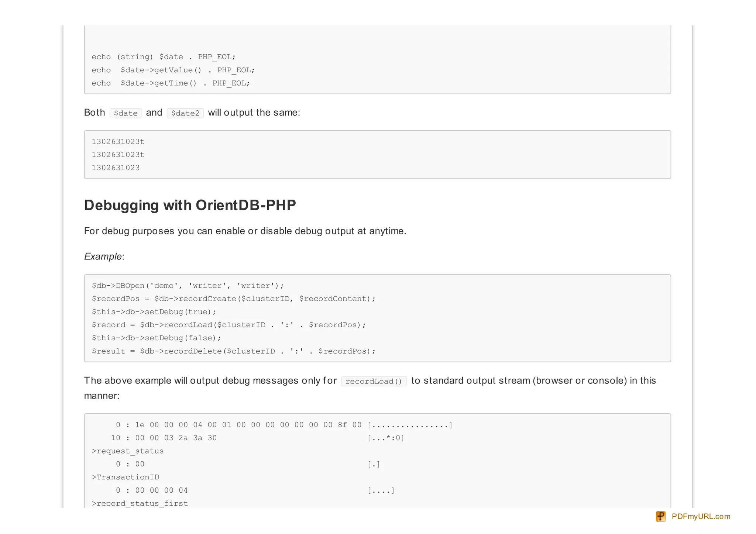
Task: Click the Debugging with OrientDB-PHP heading
Action: (190, 205)
